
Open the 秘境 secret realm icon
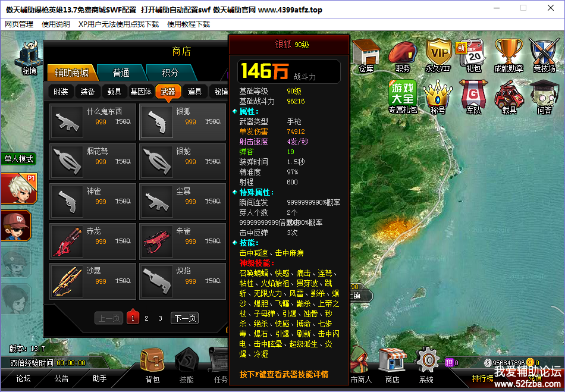pos(29,58)
